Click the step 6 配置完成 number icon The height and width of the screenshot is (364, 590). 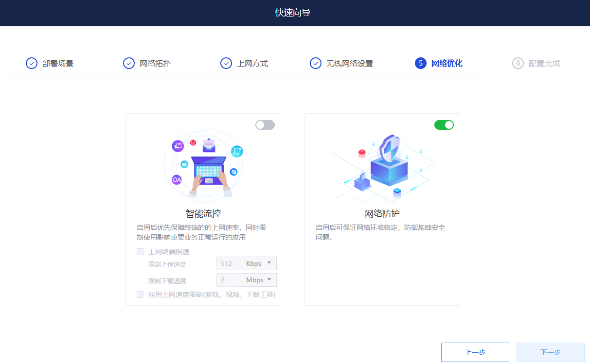click(518, 63)
